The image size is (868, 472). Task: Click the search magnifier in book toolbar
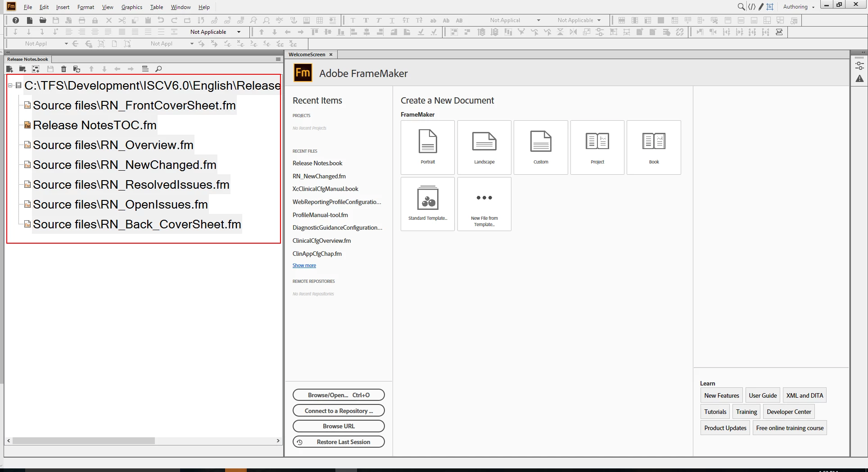(x=158, y=69)
